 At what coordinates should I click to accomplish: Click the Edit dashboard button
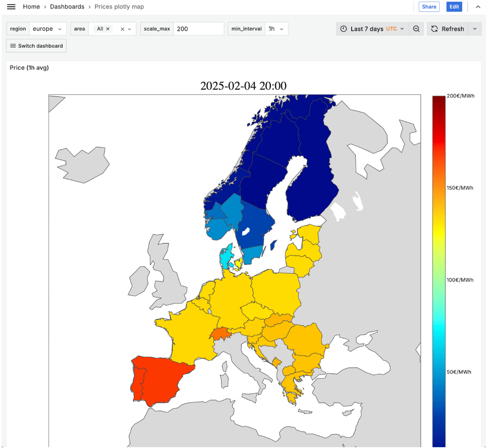click(x=454, y=7)
